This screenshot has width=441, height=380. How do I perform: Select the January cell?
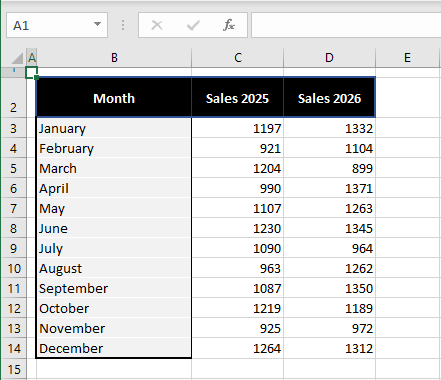[x=114, y=128]
